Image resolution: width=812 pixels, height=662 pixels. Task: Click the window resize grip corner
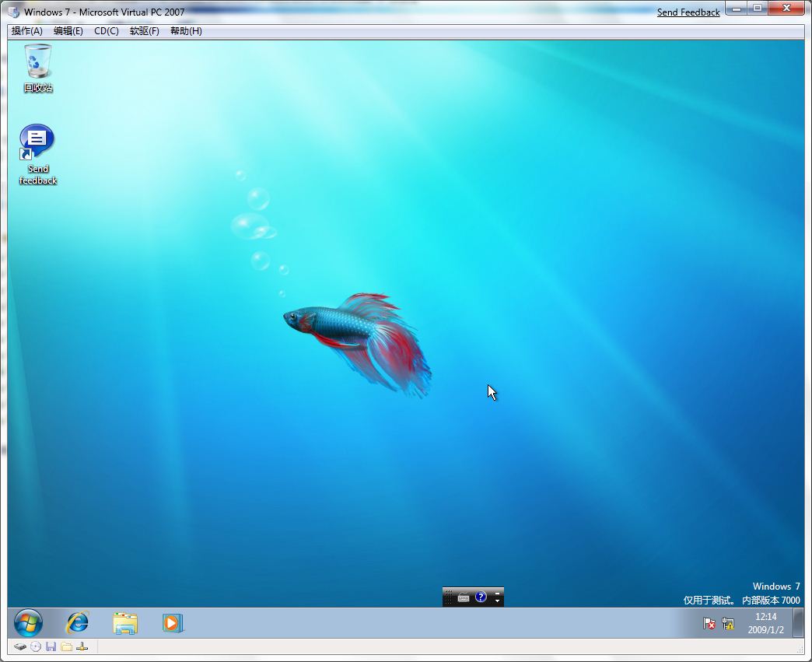(800, 650)
